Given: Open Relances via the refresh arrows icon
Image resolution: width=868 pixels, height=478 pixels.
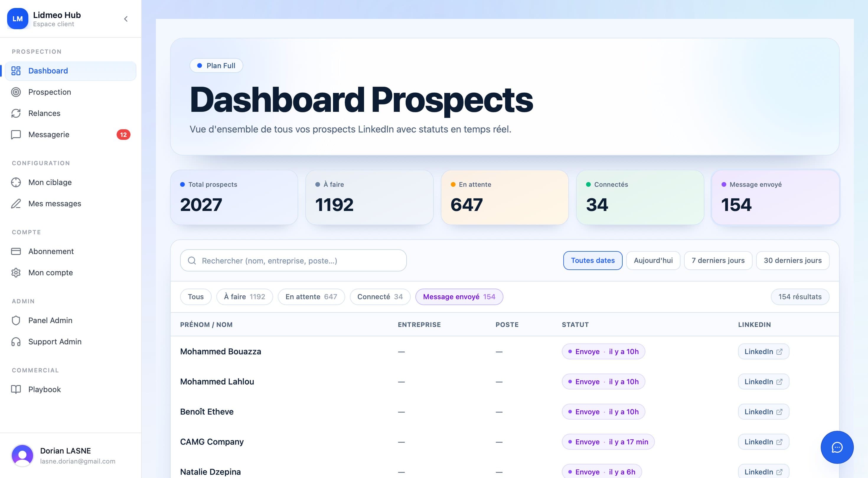Looking at the screenshot, I should [16, 113].
